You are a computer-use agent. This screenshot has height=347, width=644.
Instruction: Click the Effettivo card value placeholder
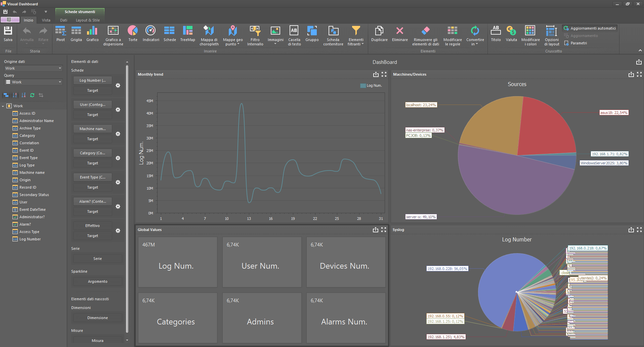(92, 226)
